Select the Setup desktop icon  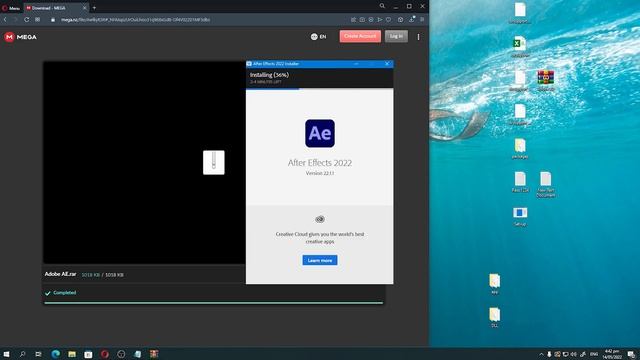[x=520, y=216]
